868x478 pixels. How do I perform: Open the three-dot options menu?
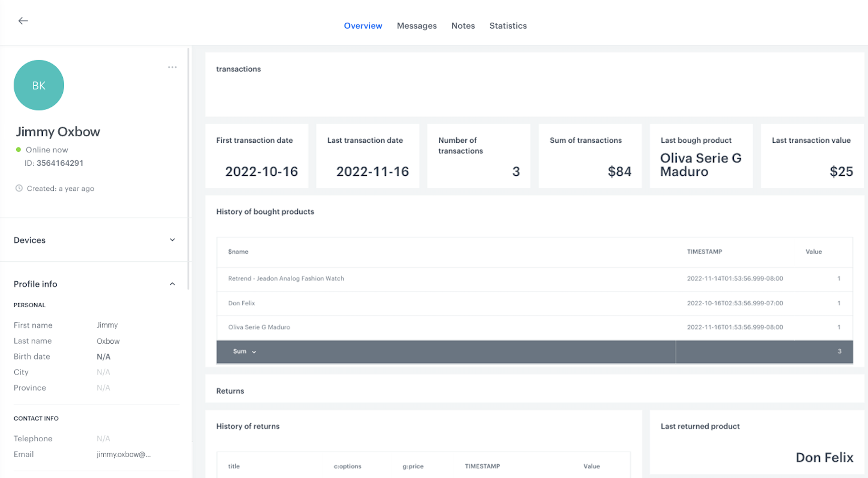click(172, 67)
